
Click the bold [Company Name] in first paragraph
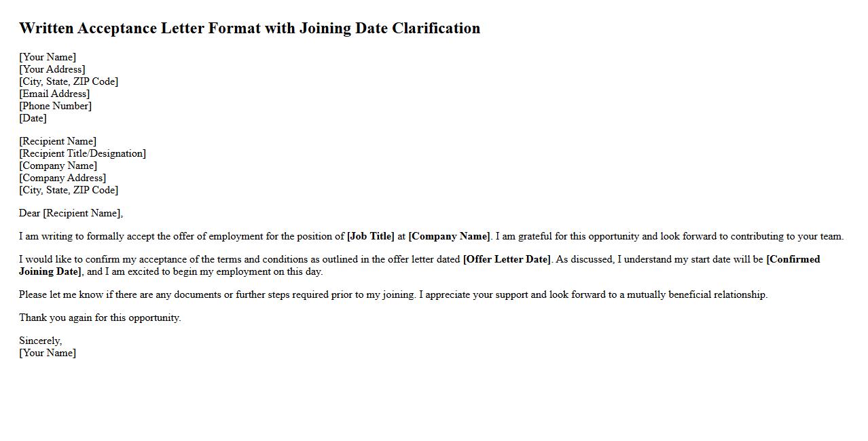(x=449, y=236)
